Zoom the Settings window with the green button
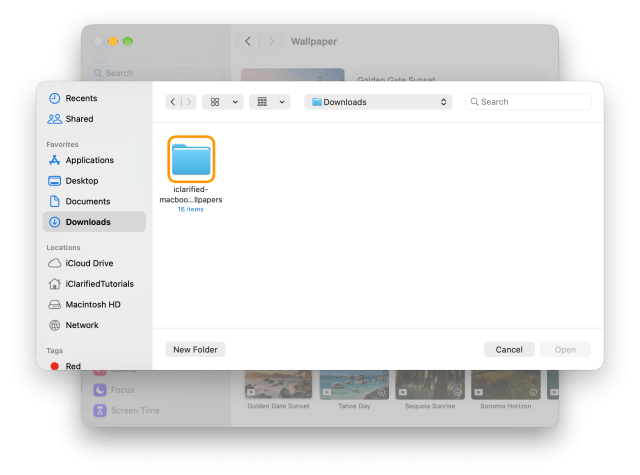This screenshot has width=640, height=475. pyautogui.click(x=128, y=41)
